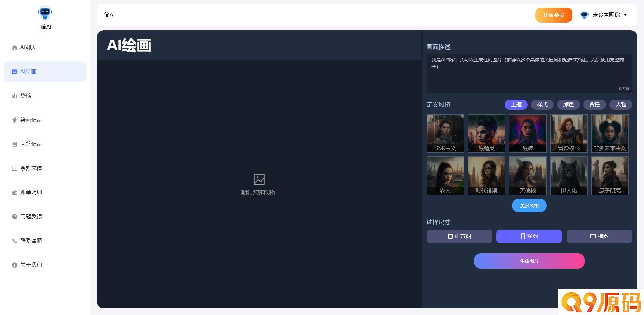
Task: Open 问题反馈 in the sidebar
Action: point(45,217)
